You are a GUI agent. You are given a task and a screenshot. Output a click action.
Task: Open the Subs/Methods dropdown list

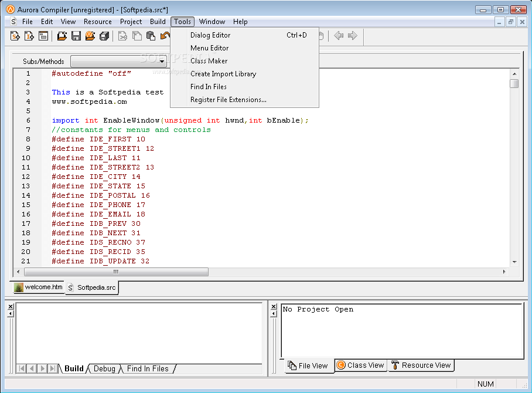[162, 62]
